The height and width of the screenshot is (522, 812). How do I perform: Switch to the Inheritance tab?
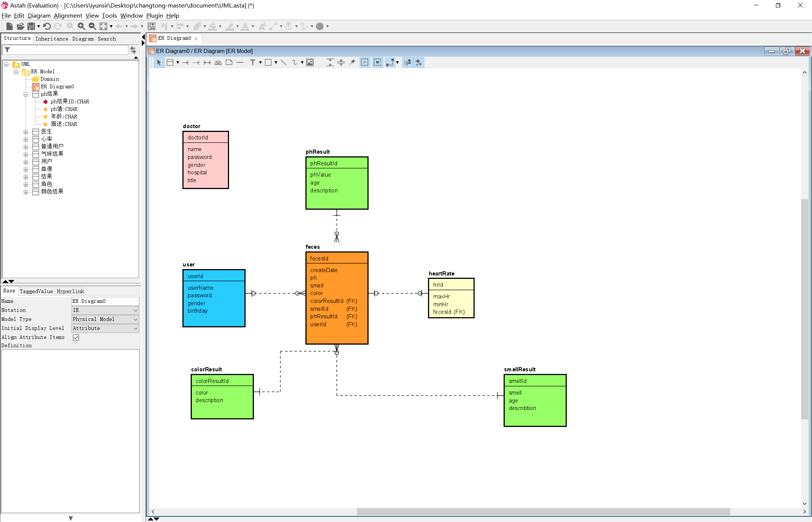click(52, 39)
